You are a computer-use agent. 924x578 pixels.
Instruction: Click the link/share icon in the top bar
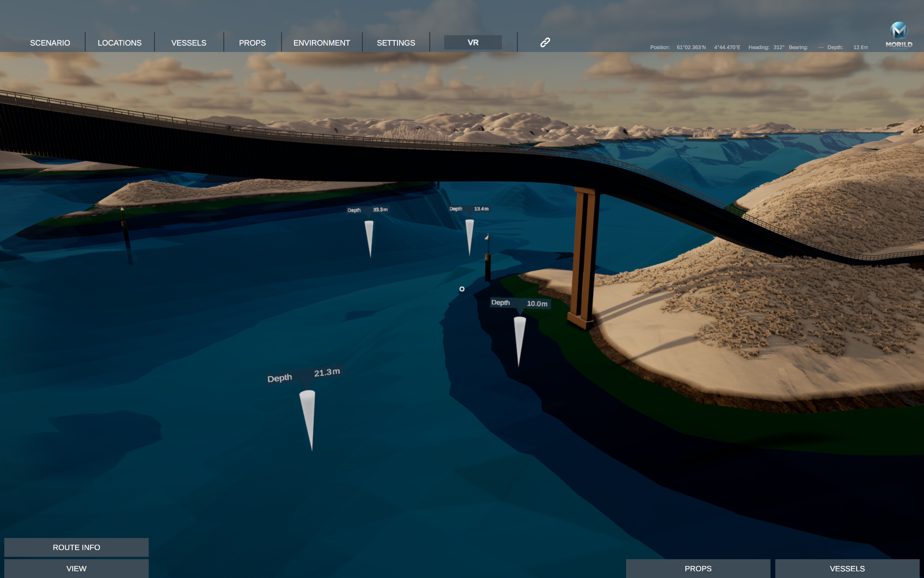point(545,42)
